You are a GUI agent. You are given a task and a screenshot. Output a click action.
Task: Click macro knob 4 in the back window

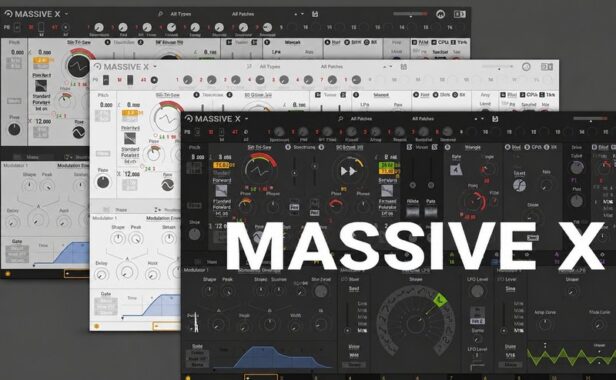[x=172, y=27]
